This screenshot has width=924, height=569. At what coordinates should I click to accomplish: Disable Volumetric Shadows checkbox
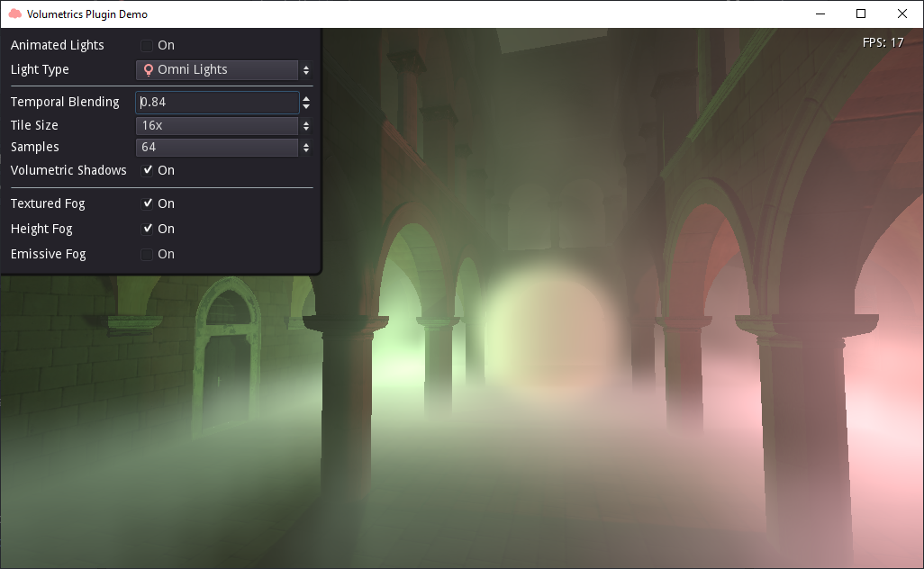click(148, 170)
